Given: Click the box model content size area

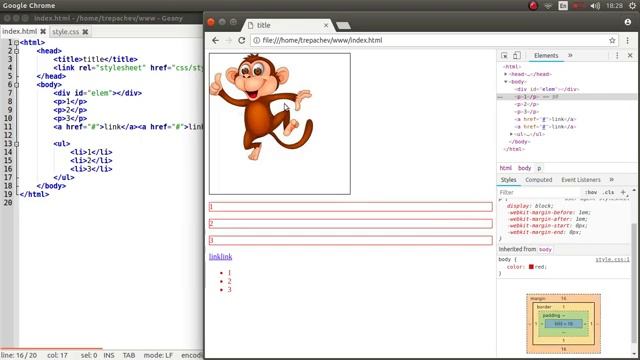Looking at the screenshot, I should (564, 324).
